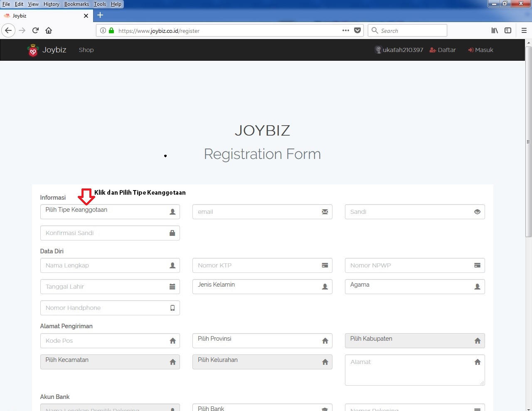Viewport: 532px width, 411px height.
Task: Click house icon in Kode Pos field
Action: (x=172, y=341)
